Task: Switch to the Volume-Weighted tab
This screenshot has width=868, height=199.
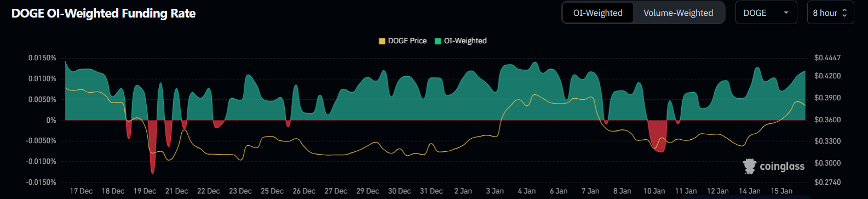Action: [x=678, y=13]
